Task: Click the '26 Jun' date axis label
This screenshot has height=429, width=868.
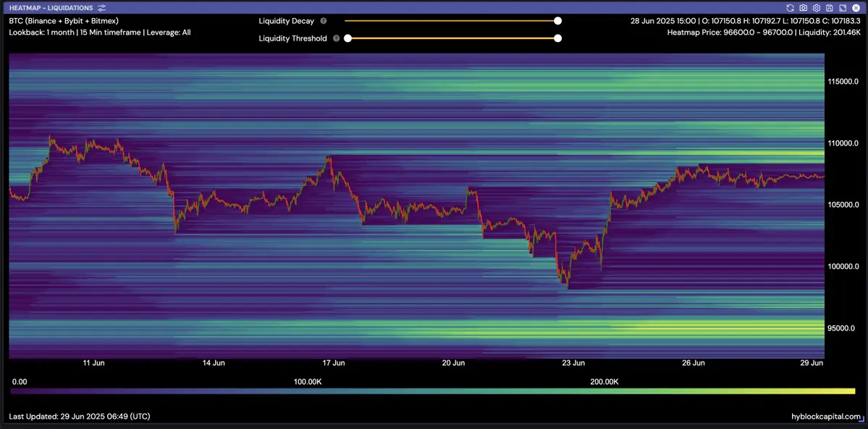Action: pyautogui.click(x=693, y=363)
